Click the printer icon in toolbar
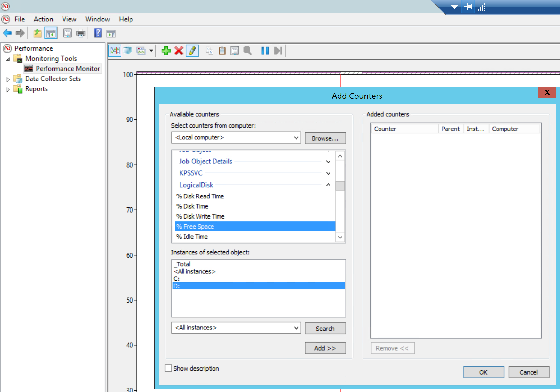This screenshot has height=392, width=560. coord(81,33)
